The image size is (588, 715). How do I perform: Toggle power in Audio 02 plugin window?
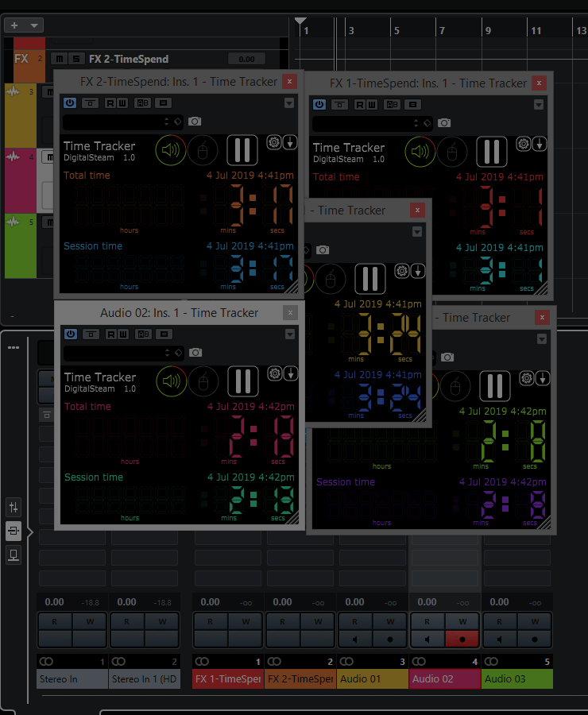coord(71,334)
